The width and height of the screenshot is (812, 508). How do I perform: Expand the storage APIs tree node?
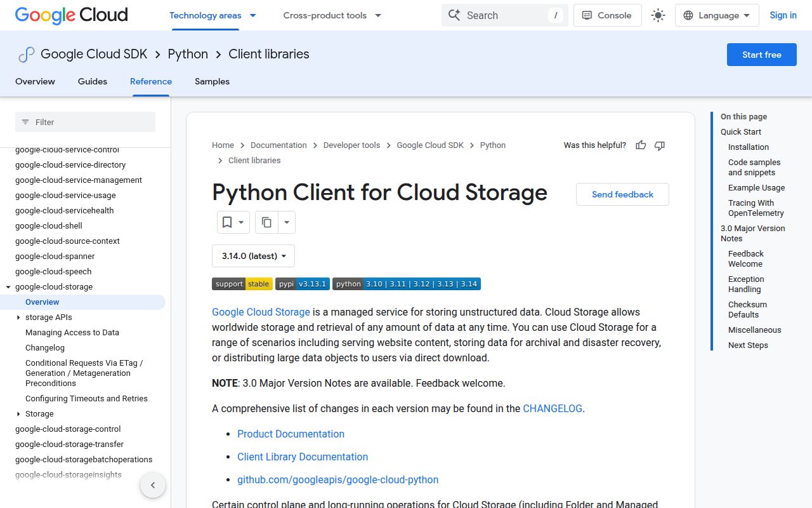(18, 317)
